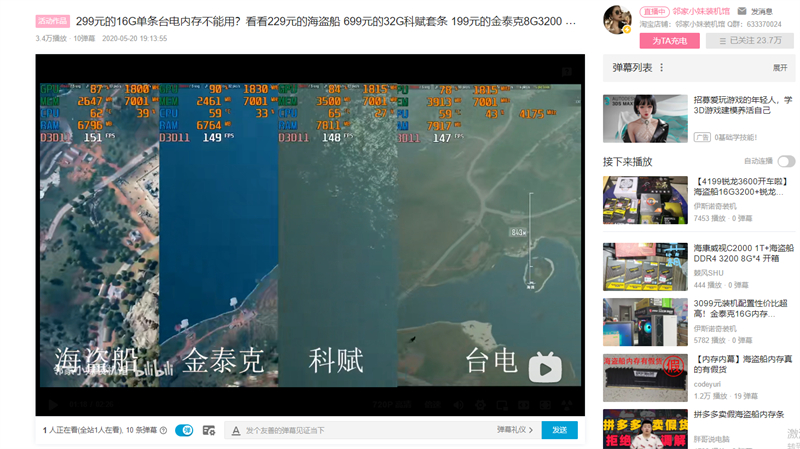Click the 广告 tag label

pos(702,137)
